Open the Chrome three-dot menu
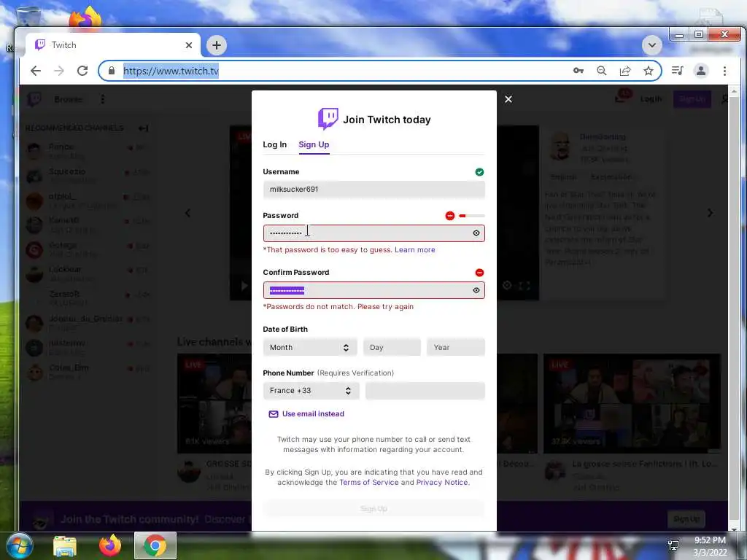This screenshot has width=747, height=560. 724,71
